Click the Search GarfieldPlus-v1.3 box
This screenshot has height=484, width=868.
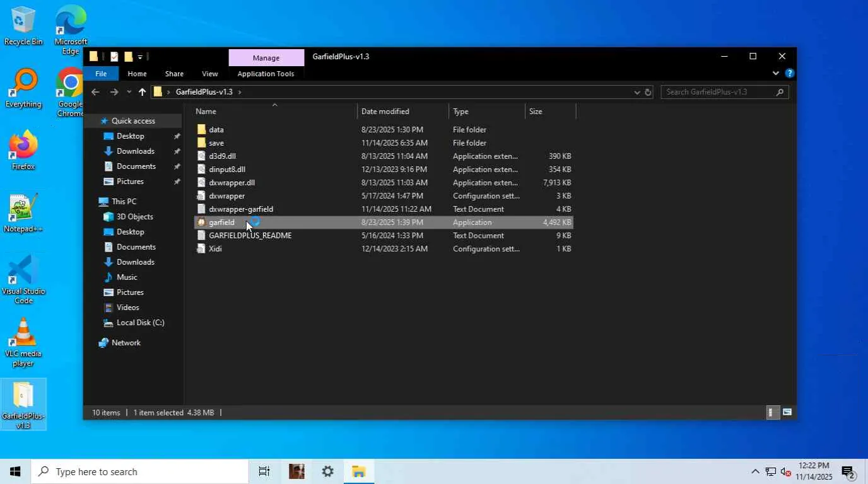[725, 92]
